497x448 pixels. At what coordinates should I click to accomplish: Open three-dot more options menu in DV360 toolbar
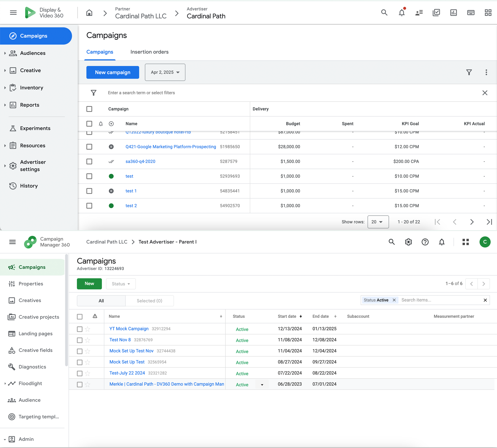tap(486, 72)
